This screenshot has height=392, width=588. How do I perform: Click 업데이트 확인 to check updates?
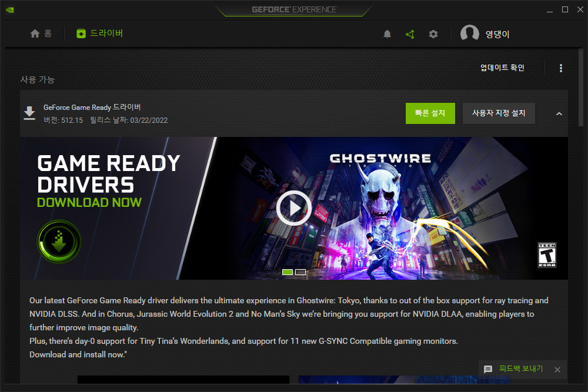pos(502,68)
